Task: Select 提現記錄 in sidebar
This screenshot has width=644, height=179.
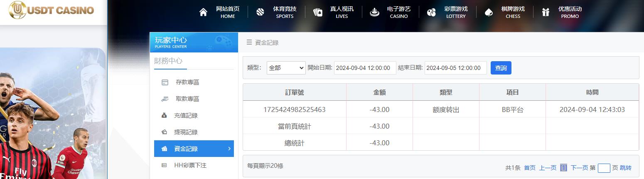Action: pyautogui.click(x=194, y=132)
